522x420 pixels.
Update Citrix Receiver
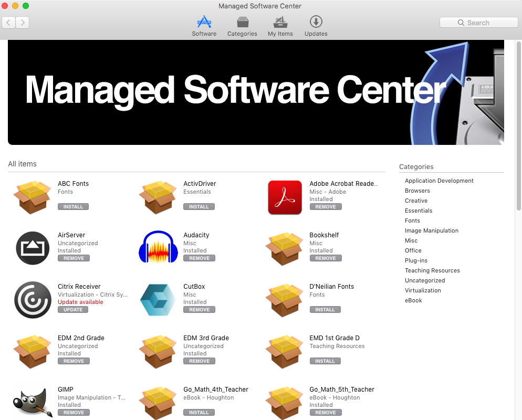(x=72, y=309)
